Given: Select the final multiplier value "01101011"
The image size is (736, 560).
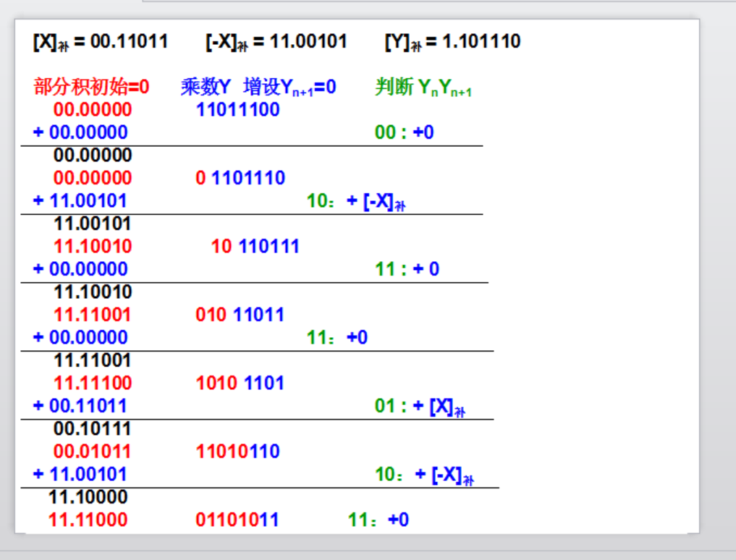Looking at the screenshot, I should (237, 520).
